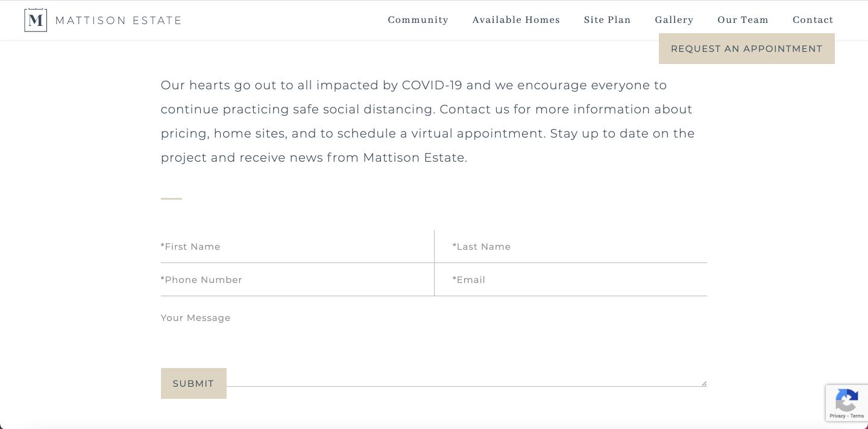Click the Request an Appointment button
The image size is (868, 429).
(x=746, y=49)
